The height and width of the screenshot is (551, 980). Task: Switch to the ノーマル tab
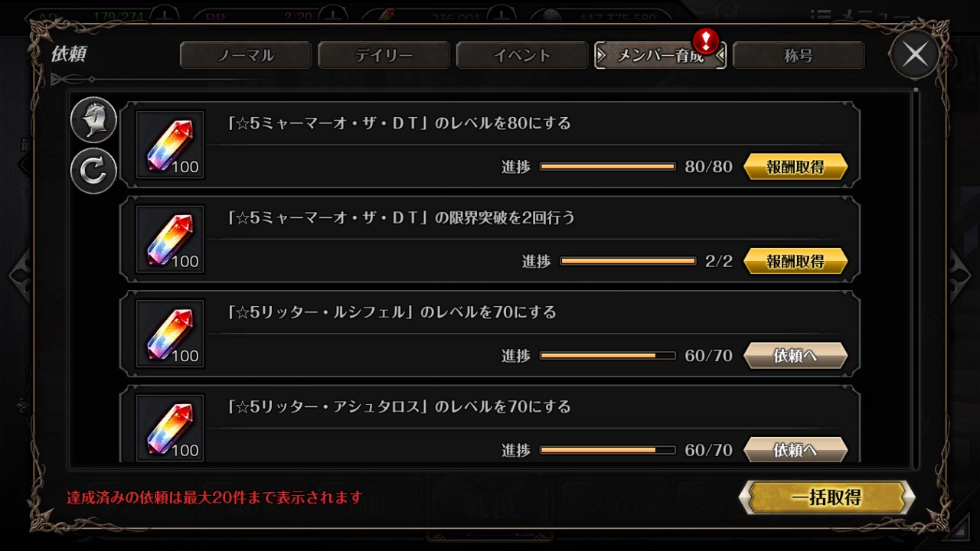pyautogui.click(x=246, y=56)
